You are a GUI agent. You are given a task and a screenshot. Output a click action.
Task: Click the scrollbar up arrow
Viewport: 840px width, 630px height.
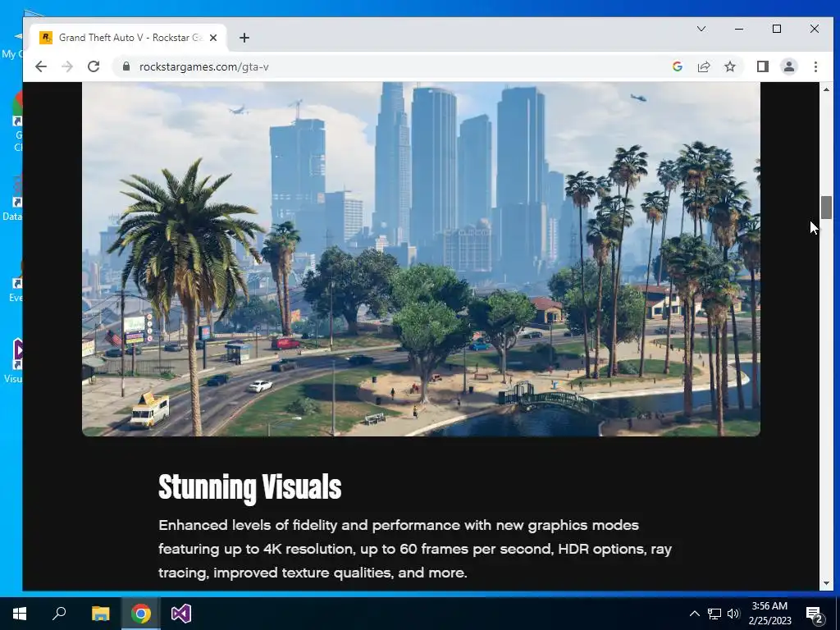[x=826, y=89]
